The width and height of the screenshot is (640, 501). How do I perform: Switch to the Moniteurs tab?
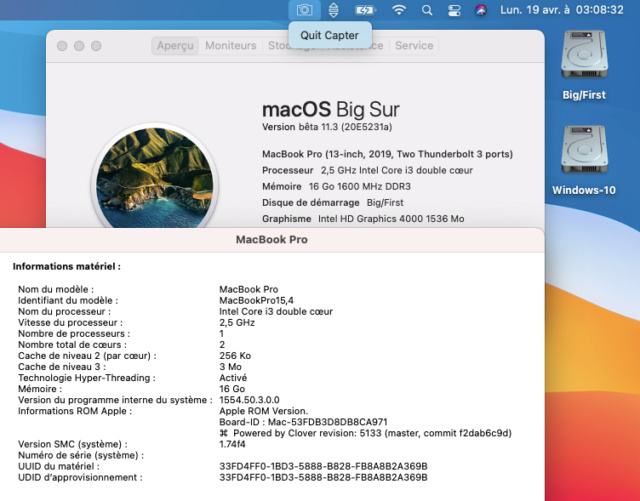pyautogui.click(x=231, y=45)
